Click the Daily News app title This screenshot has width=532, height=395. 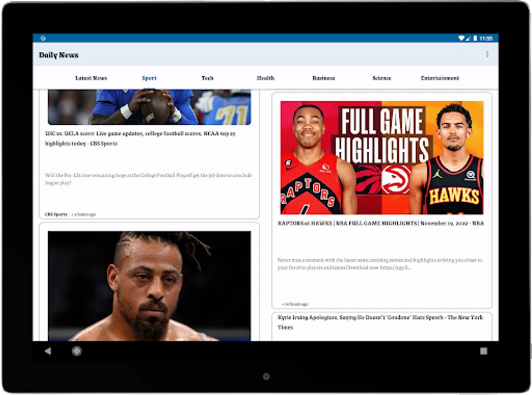point(59,55)
